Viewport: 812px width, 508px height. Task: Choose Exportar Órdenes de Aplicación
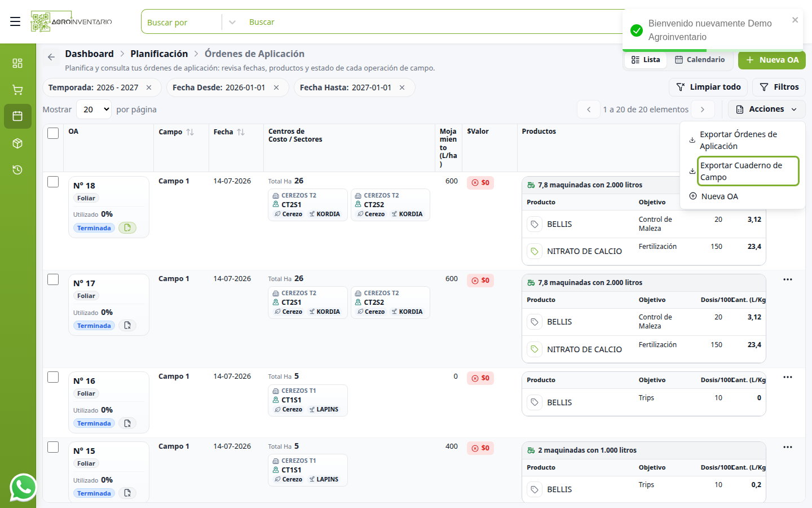tap(742, 141)
